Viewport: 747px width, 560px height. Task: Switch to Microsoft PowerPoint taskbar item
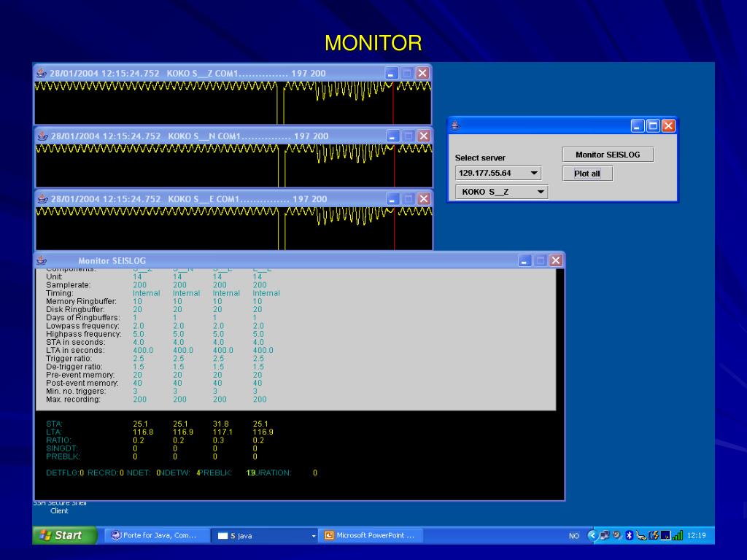point(371,535)
